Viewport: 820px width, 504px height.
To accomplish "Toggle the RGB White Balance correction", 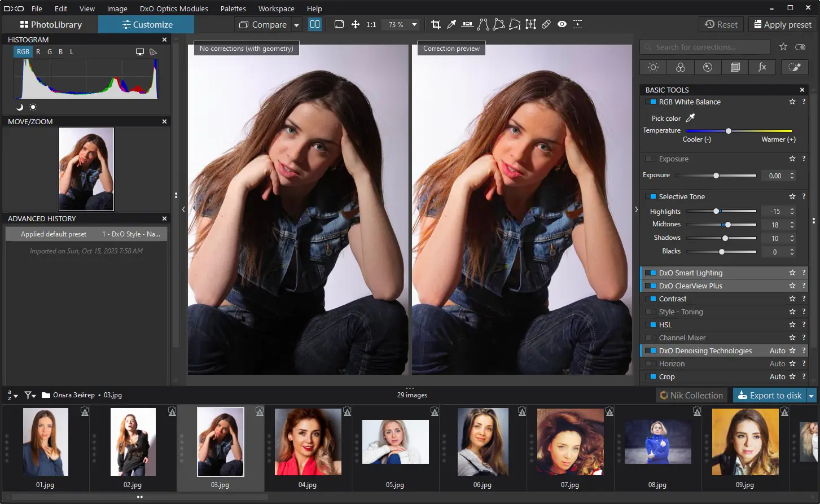I will coord(651,102).
